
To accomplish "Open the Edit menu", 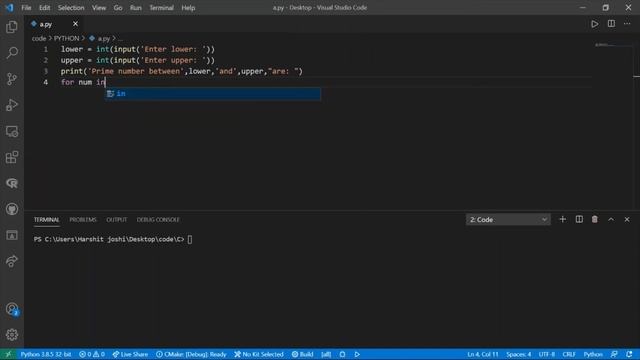I will coord(44,8).
